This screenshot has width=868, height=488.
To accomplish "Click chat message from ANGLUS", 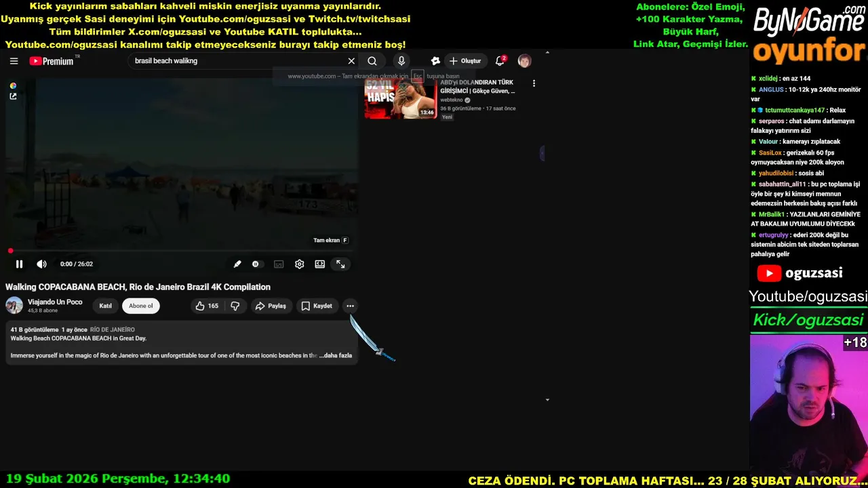I will pyautogui.click(x=806, y=94).
